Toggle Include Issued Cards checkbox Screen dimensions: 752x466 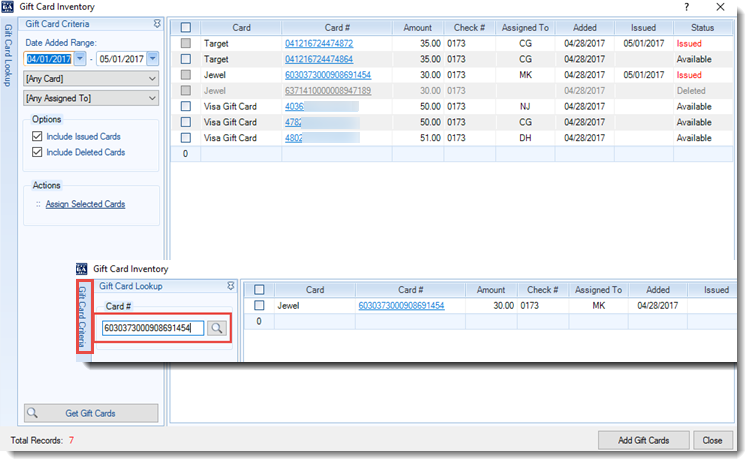pos(38,137)
